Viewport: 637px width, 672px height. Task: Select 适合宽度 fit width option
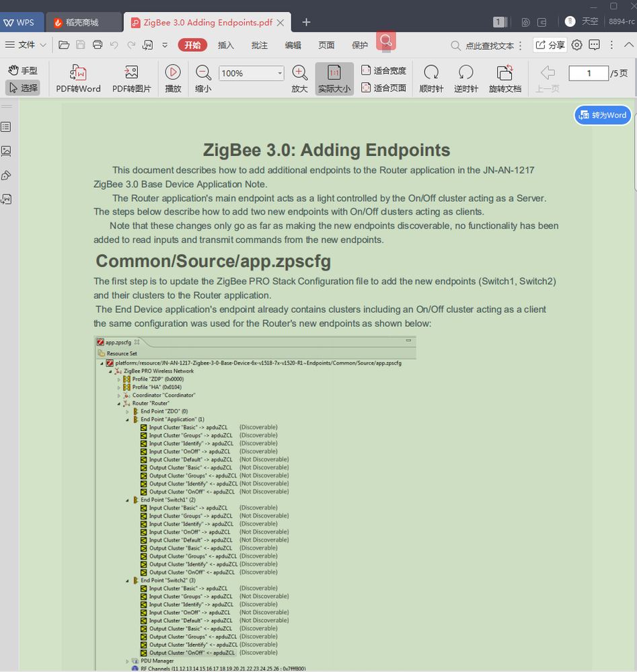[383, 70]
